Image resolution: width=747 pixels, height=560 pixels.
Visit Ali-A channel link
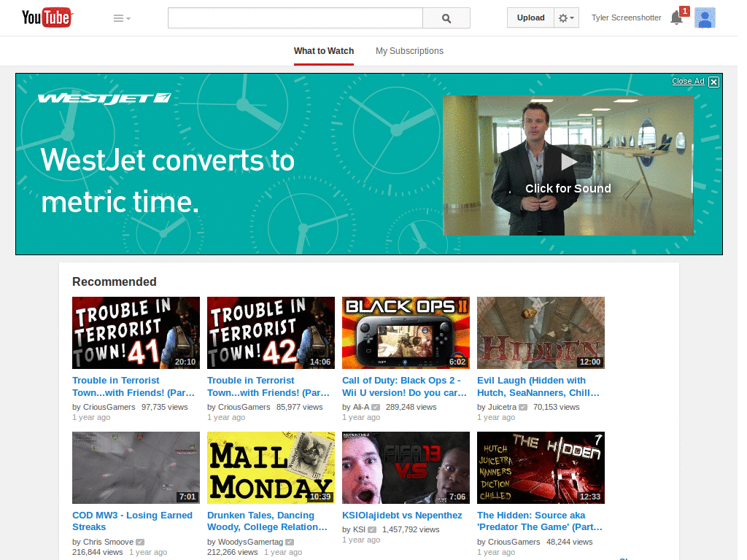(x=360, y=407)
